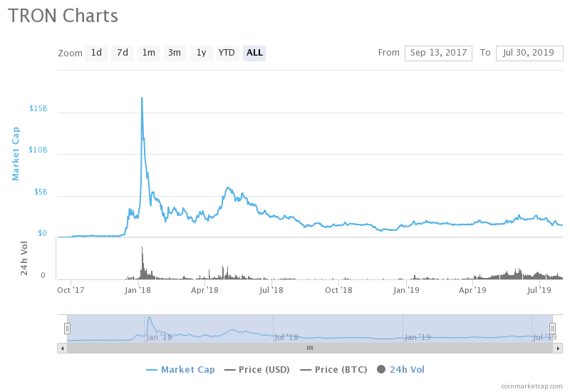Click the From date field Sep 13, 2017
The width and height of the screenshot is (570, 392).
pos(438,53)
